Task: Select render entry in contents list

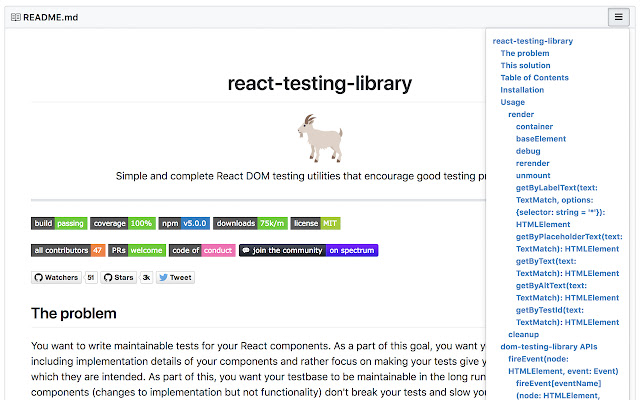Action: click(x=521, y=114)
